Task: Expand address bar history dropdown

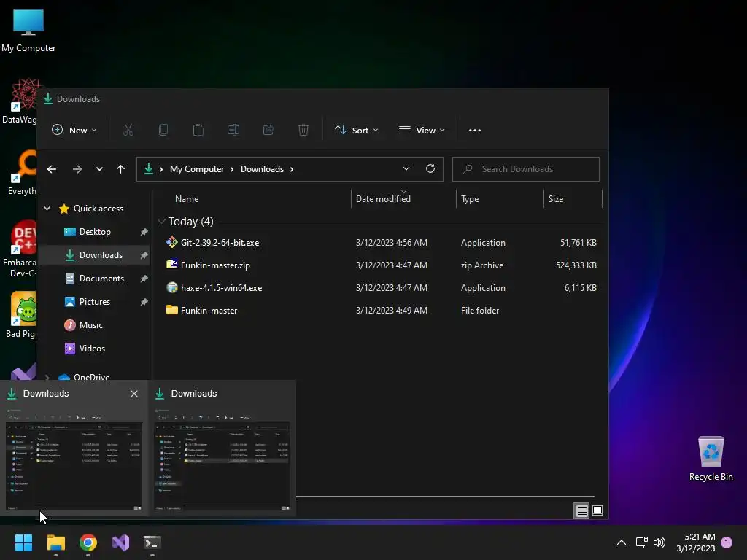Action: coord(406,168)
